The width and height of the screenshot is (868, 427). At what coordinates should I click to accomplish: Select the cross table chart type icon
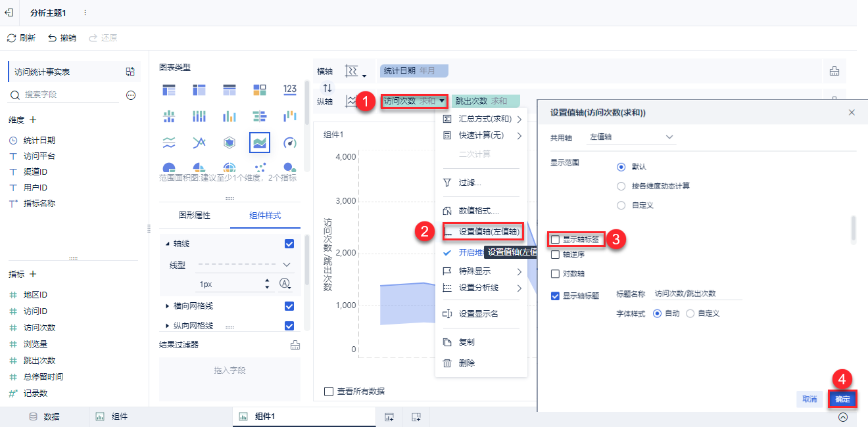199,89
